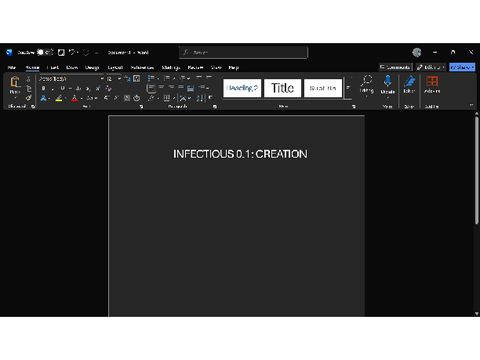Viewport: 480px width, 360px height.
Task: Collapse the ribbon chevron
Action: [471, 105]
